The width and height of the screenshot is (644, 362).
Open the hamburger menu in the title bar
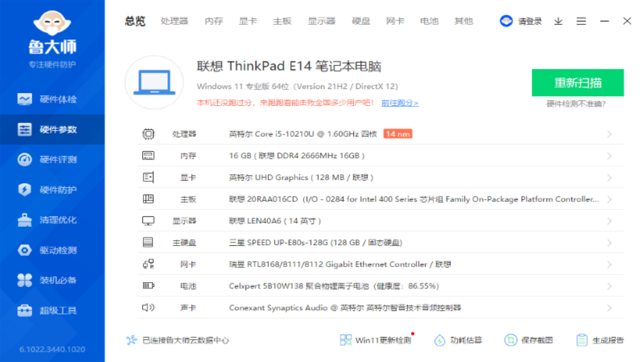[x=581, y=21]
